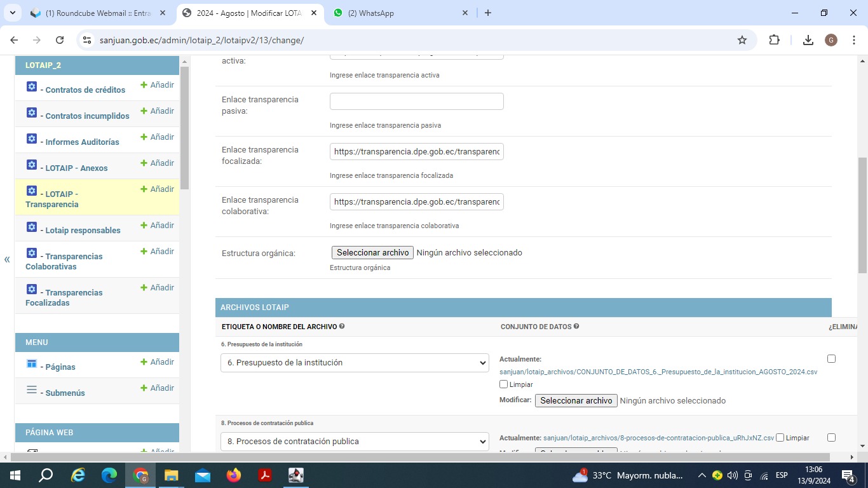
Task: Toggle the Limpiar checkbox for Presupuesto file
Action: 504,384
